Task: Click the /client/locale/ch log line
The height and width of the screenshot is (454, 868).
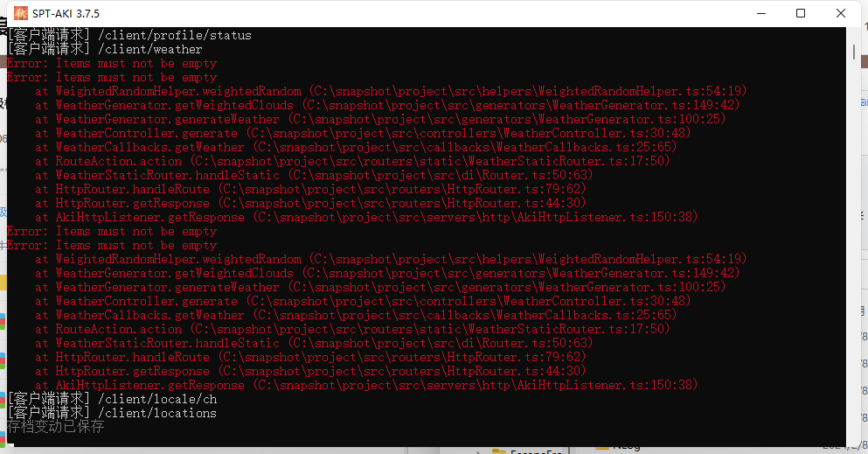Action: (x=112, y=400)
